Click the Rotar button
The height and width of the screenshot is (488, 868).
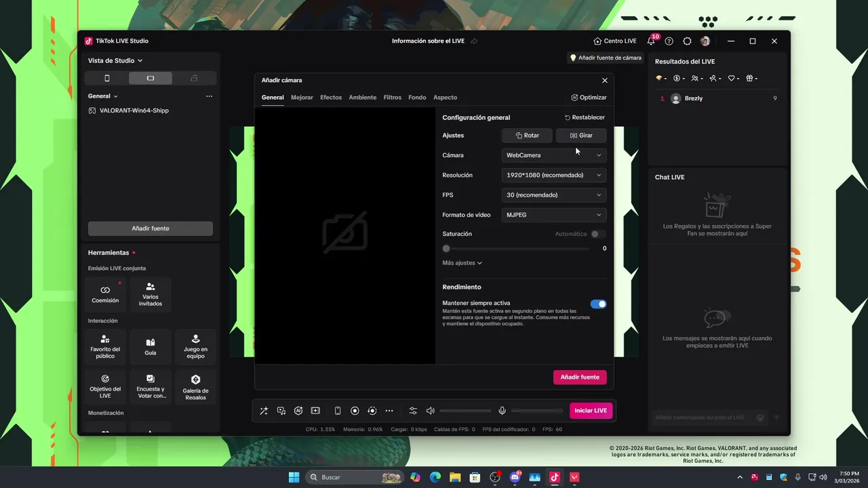[x=527, y=136]
